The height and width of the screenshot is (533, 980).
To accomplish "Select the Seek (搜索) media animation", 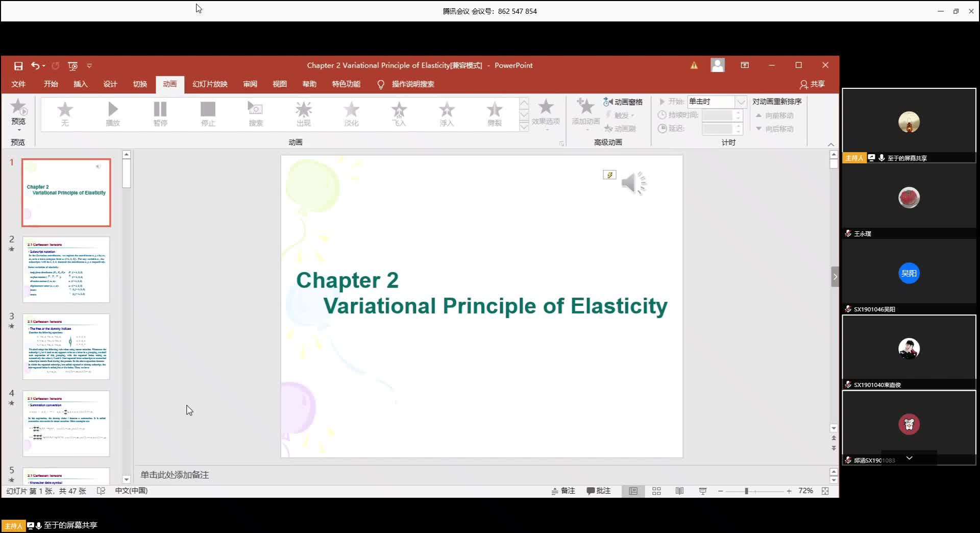I will tap(256, 113).
